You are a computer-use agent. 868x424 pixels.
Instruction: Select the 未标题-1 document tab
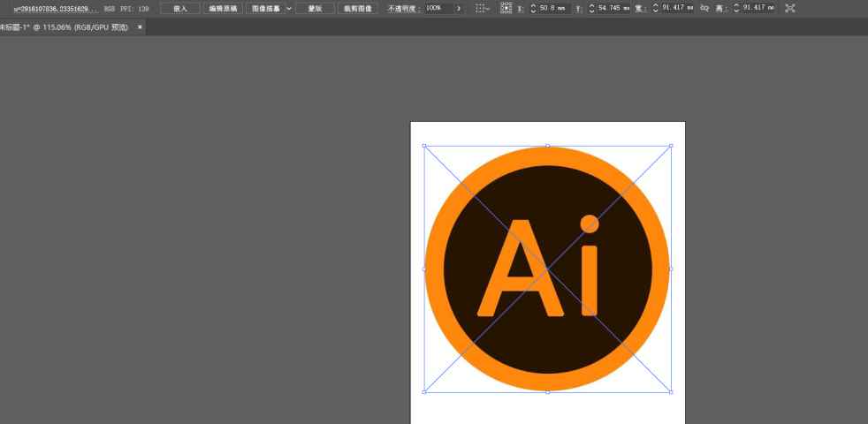tap(65, 27)
